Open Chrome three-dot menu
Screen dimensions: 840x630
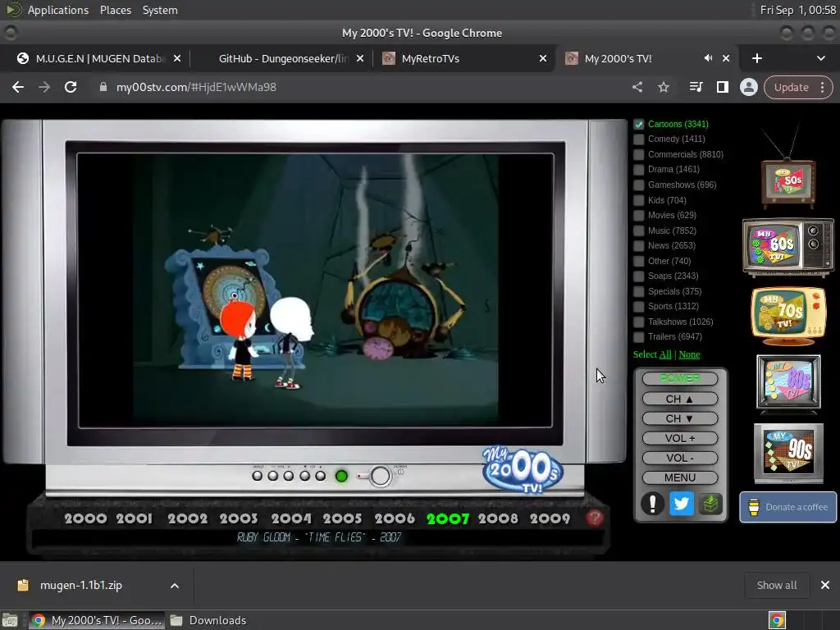[822, 87]
